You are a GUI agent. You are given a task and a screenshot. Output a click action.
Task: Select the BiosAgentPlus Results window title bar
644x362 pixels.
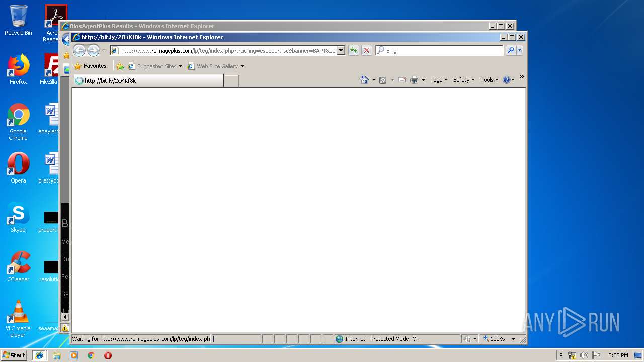274,26
